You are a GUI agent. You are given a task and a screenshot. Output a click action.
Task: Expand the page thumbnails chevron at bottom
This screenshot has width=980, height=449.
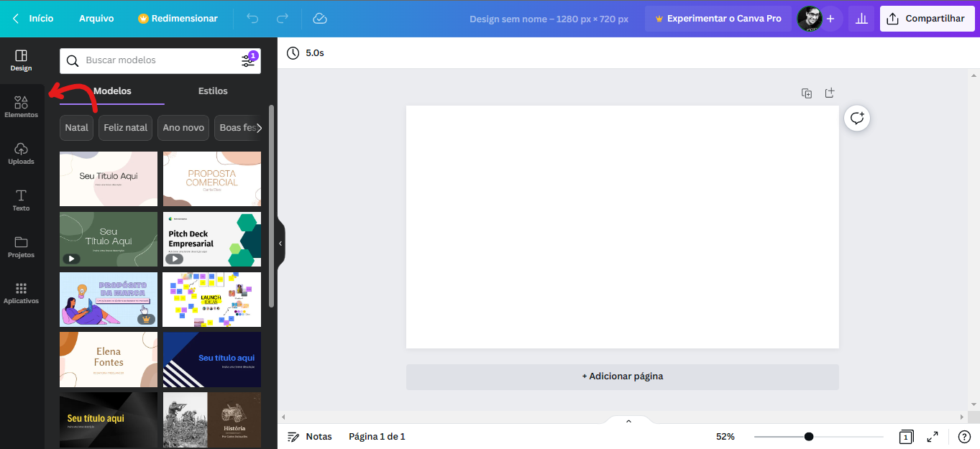628,421
